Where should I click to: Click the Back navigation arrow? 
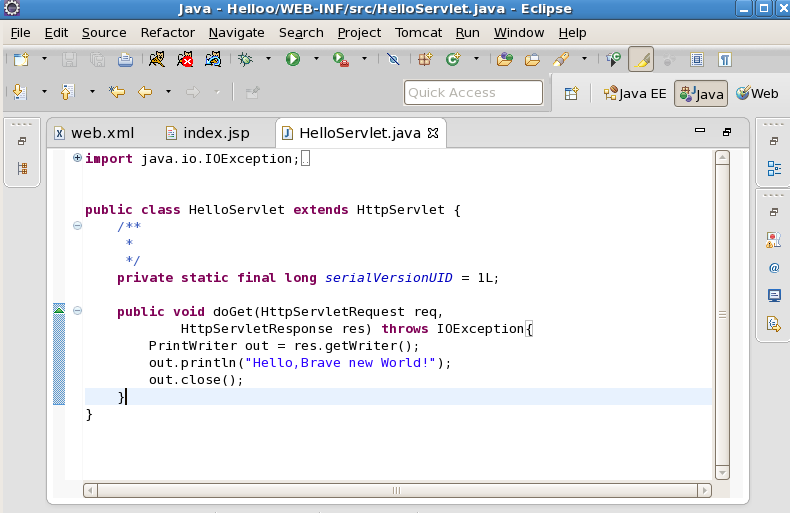(x=145, y=92)
